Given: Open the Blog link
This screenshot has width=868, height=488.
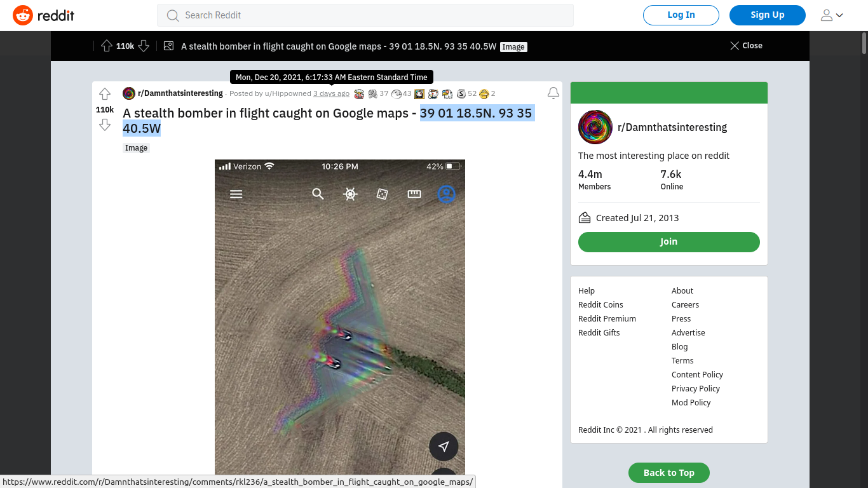Looking at the screenshot, I should tap(679, 347).
